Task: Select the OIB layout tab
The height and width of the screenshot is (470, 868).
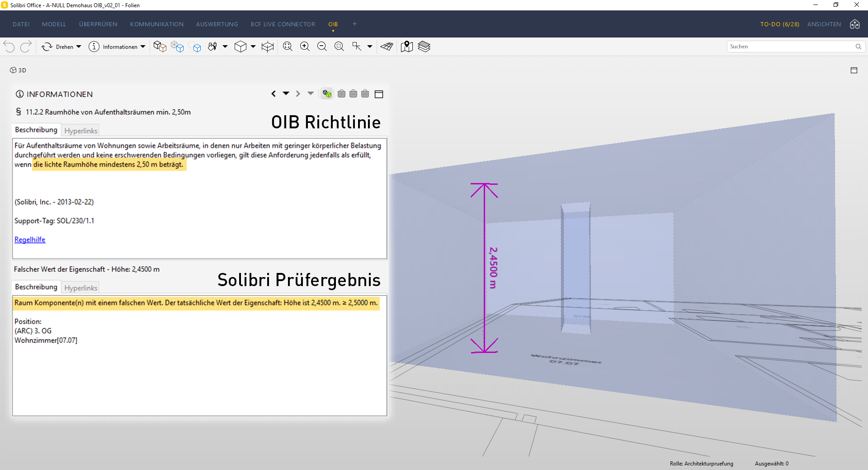Action: click(x=333, y=24)
